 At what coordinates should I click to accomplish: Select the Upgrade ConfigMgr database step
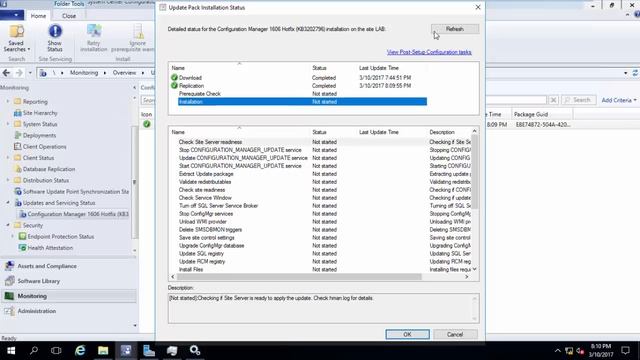(211, 246)
